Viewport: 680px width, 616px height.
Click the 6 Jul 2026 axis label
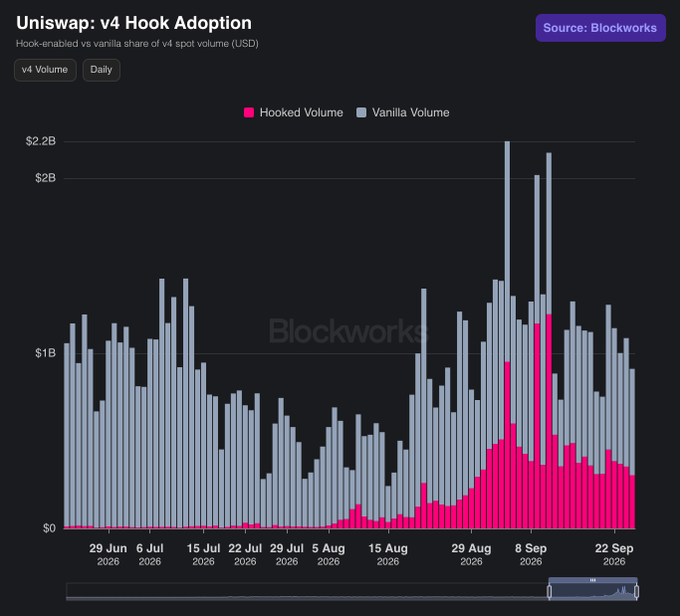[x=150, y=554]
